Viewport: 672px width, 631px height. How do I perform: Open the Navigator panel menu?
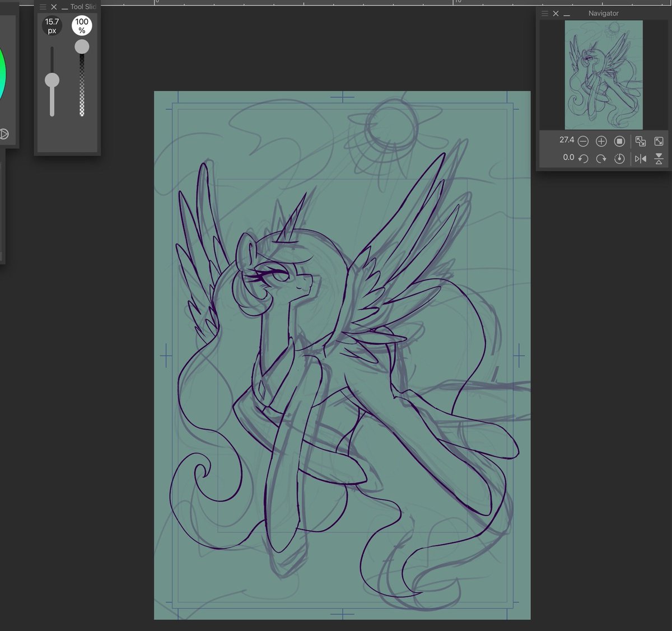pos(545,13)
